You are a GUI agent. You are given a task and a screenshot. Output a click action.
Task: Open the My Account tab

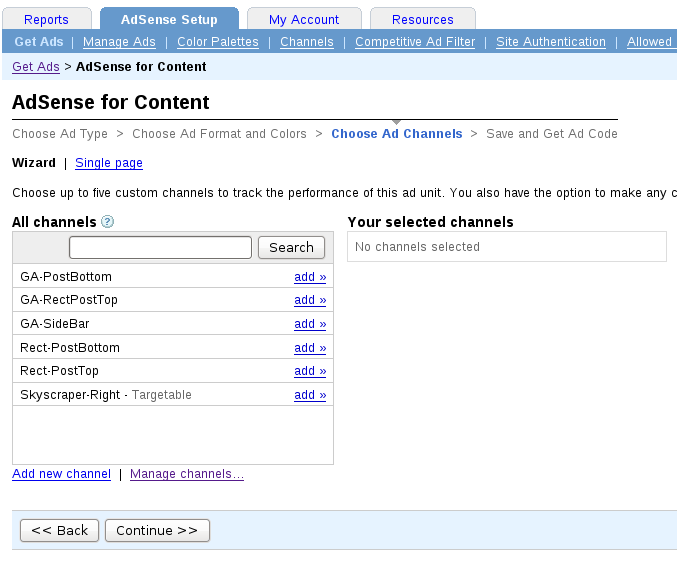(304, 19)
